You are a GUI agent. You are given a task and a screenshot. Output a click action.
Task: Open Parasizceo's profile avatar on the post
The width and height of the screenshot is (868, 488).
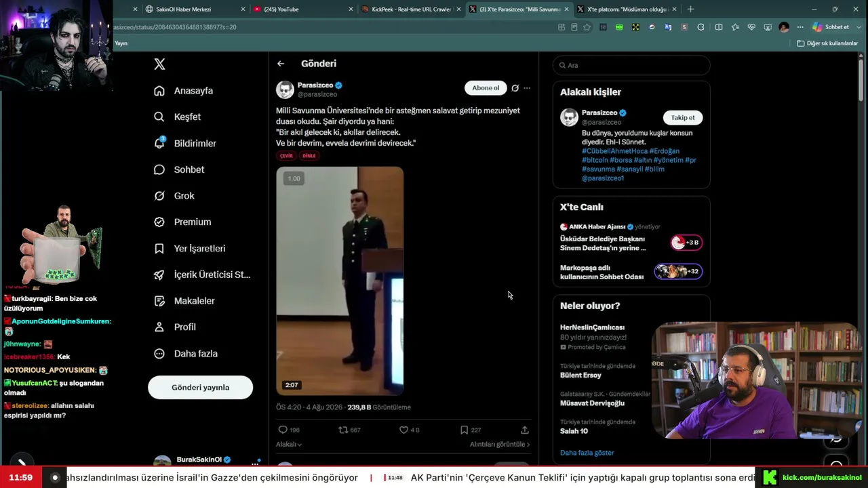pos(285,89)
